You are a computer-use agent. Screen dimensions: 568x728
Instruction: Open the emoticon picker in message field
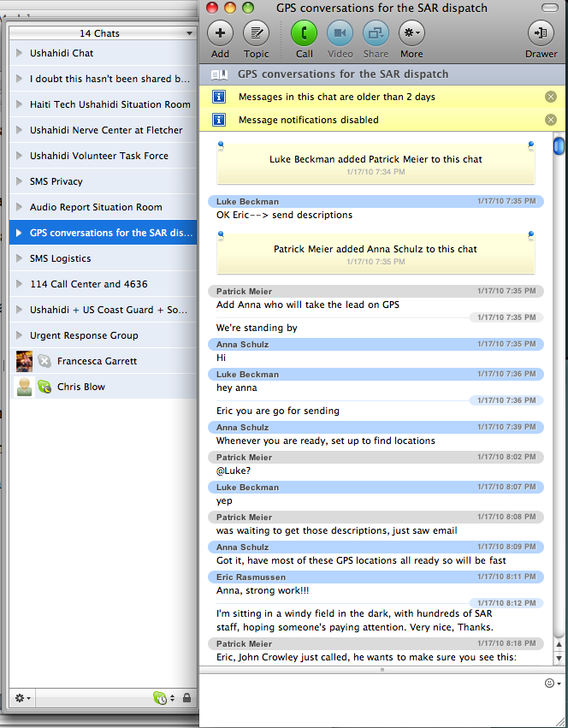551,683
